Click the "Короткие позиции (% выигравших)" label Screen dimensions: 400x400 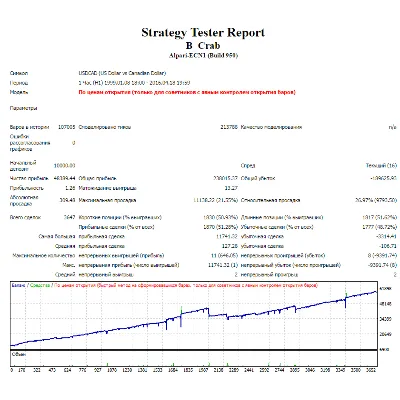[120, 217]
